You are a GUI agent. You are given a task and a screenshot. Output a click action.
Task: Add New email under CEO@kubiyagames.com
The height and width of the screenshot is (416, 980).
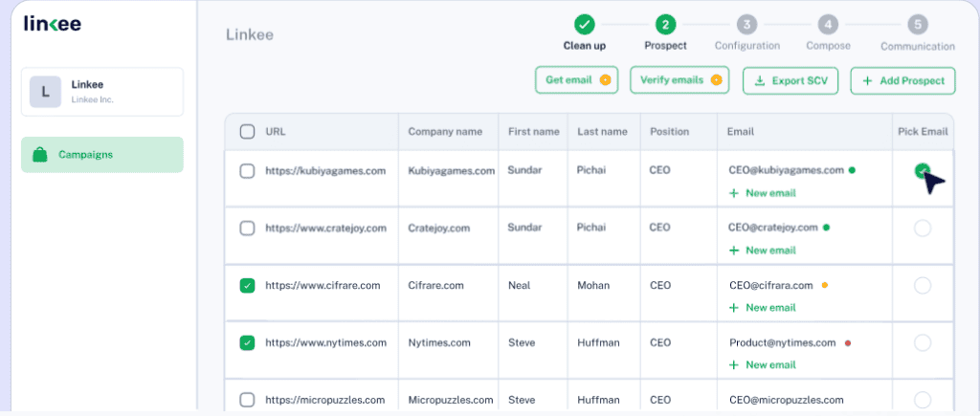(763, 193)
